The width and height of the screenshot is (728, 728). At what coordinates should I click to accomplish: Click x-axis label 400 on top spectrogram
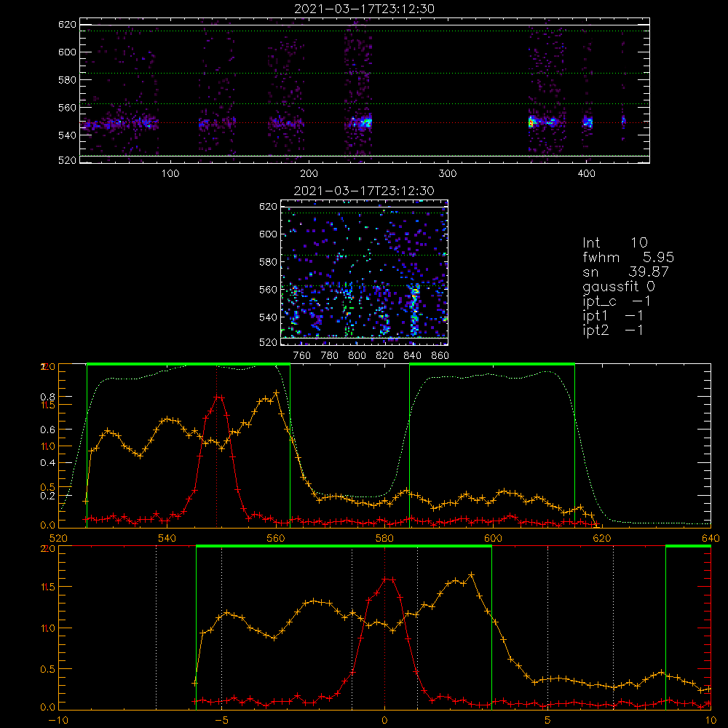[586, 174]
